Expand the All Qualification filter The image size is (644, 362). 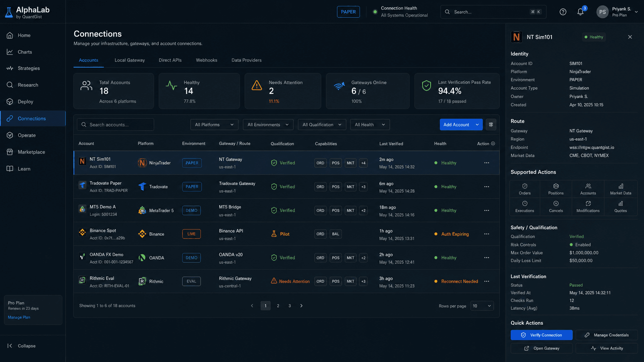(322, 125)
